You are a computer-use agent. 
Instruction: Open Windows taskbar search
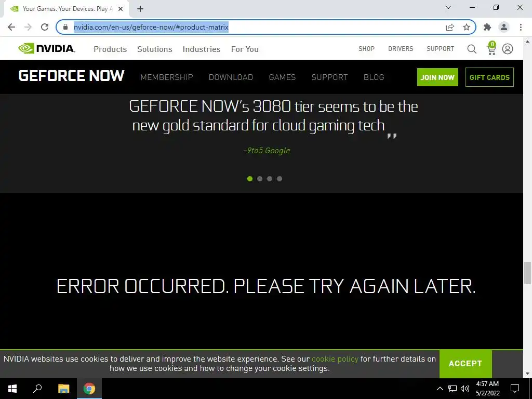37,389
